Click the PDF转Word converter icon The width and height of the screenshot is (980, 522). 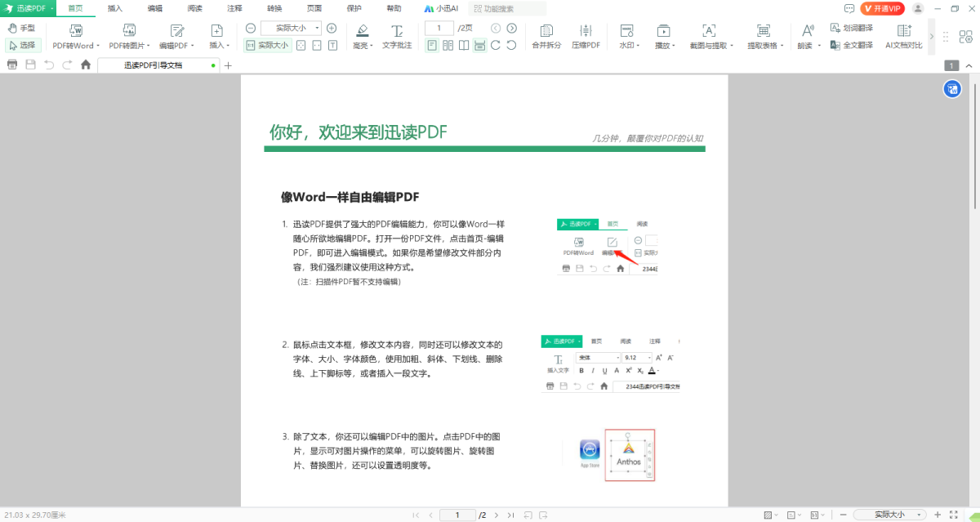[73, 31]
